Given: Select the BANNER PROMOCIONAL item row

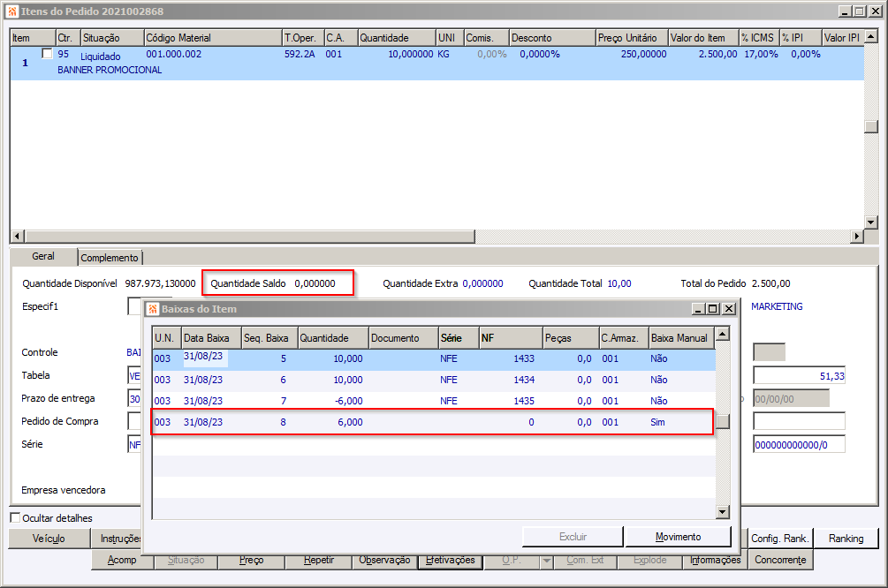Looking at the screenshot, I should coord(436,63).
